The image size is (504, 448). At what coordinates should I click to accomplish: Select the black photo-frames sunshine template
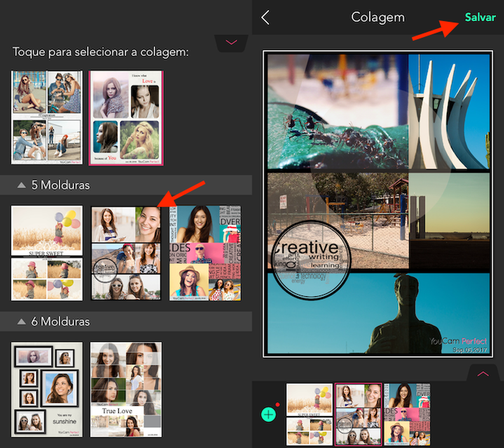[47, 390]
